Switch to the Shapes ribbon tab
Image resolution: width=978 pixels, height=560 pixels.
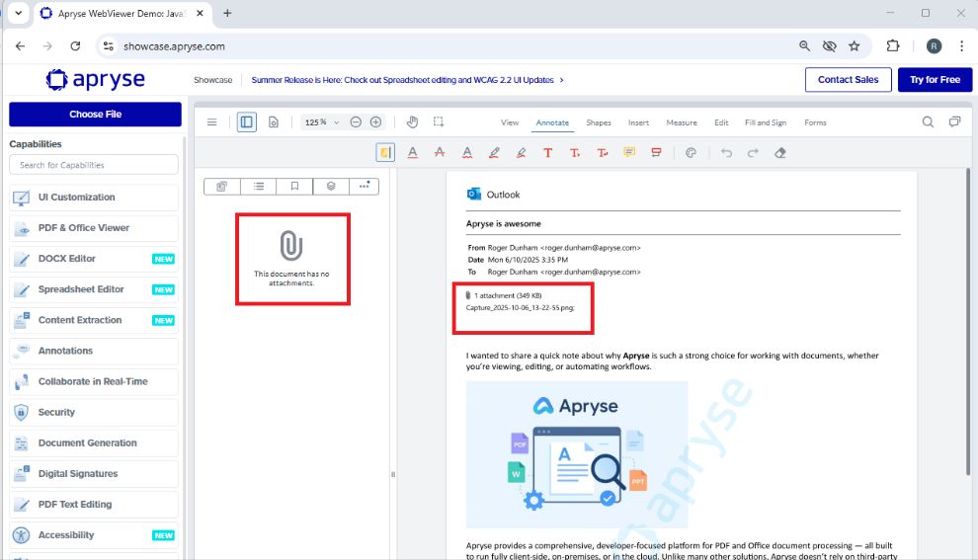[x=598, y=122]
